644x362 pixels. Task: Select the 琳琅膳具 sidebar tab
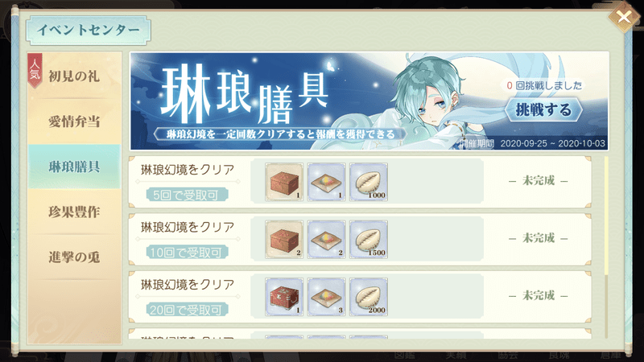tap(74, 167)
